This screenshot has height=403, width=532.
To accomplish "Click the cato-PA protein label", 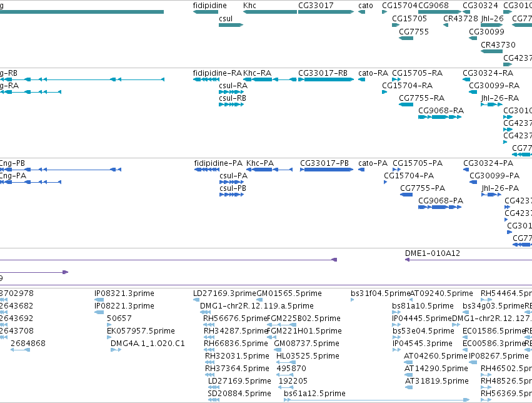I will (x=373, y=164).
